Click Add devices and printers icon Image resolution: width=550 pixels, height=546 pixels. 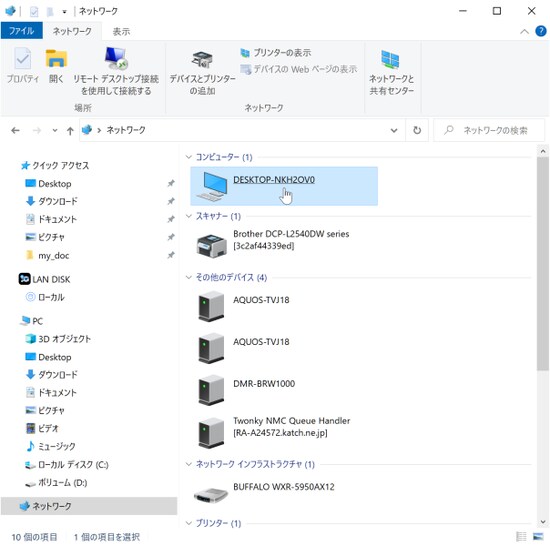202,59
